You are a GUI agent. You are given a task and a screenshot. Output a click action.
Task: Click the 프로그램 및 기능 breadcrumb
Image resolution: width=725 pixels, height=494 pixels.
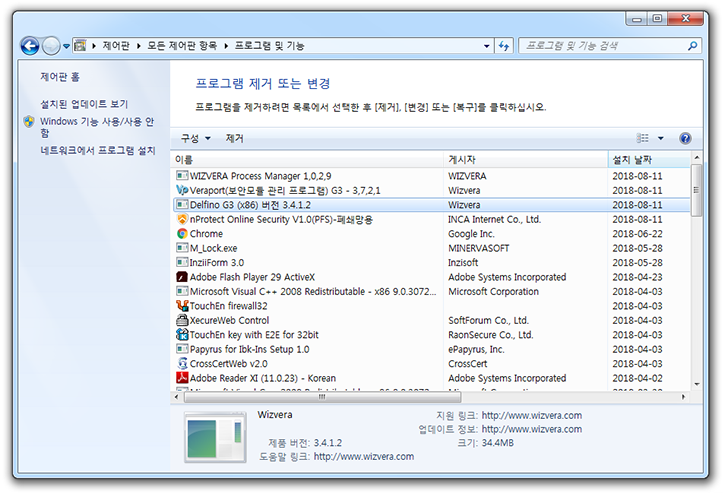[269, 45]
